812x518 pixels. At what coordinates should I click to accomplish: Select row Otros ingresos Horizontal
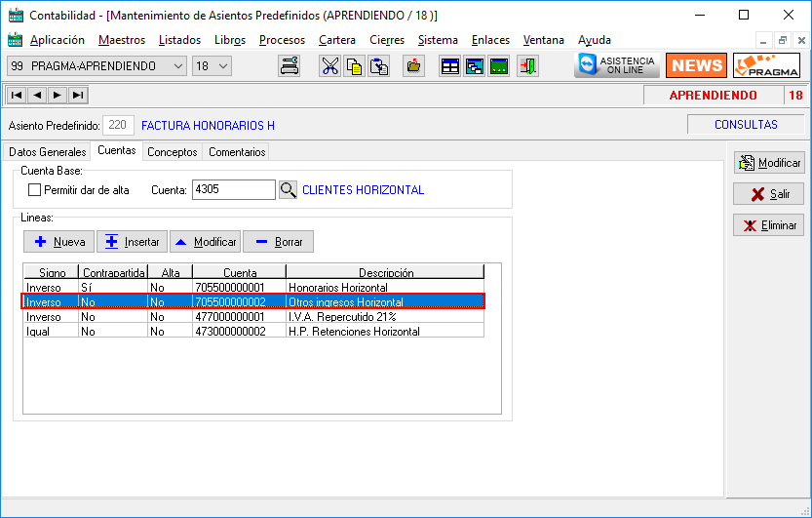pyautogui.click(x=253, y=301)
